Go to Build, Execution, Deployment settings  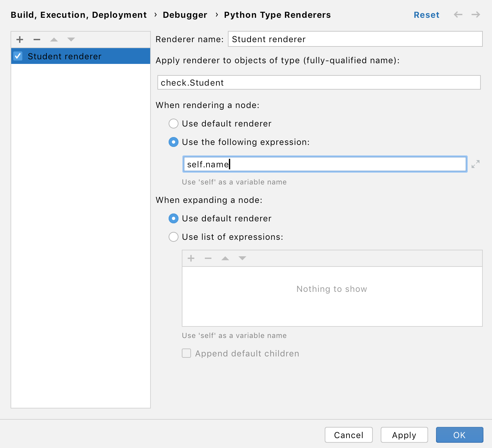78,14
